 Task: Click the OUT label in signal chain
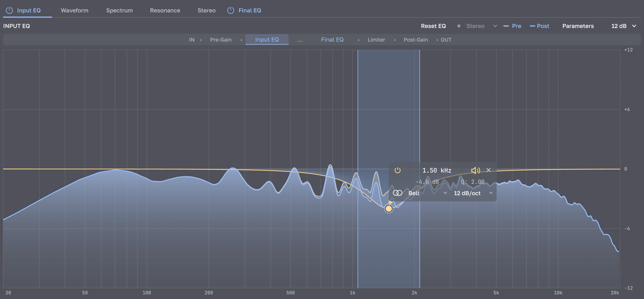click(446, 40)
